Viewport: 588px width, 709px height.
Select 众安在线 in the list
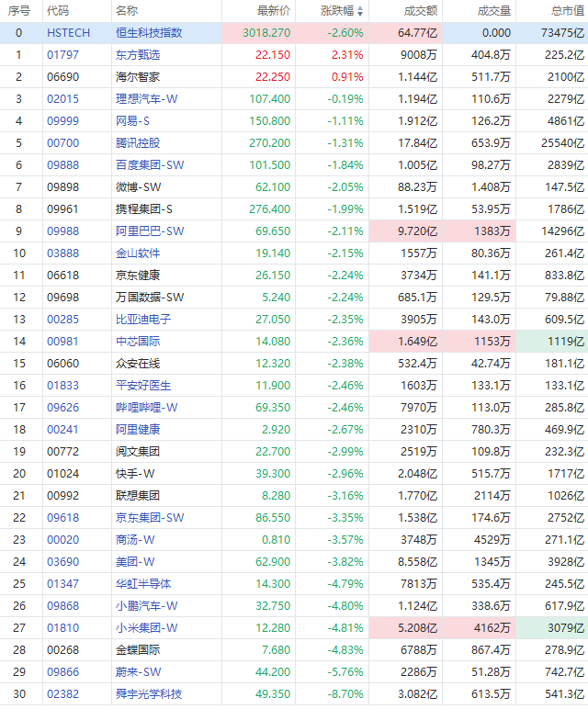(x=138, y=364)
